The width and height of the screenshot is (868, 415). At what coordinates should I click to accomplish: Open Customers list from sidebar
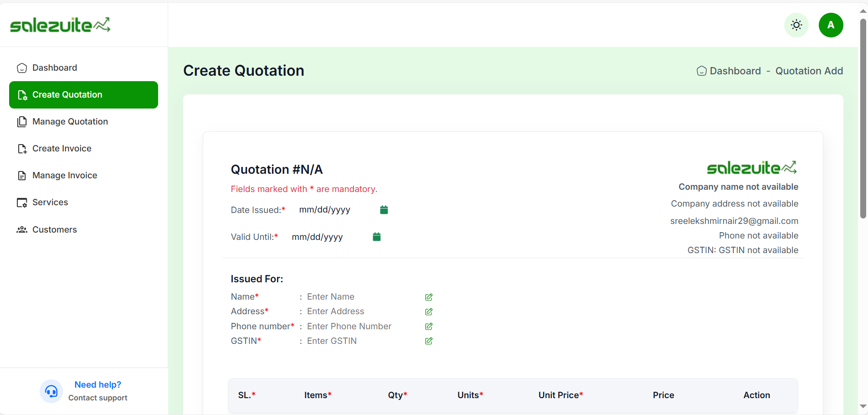pos(55,230)
